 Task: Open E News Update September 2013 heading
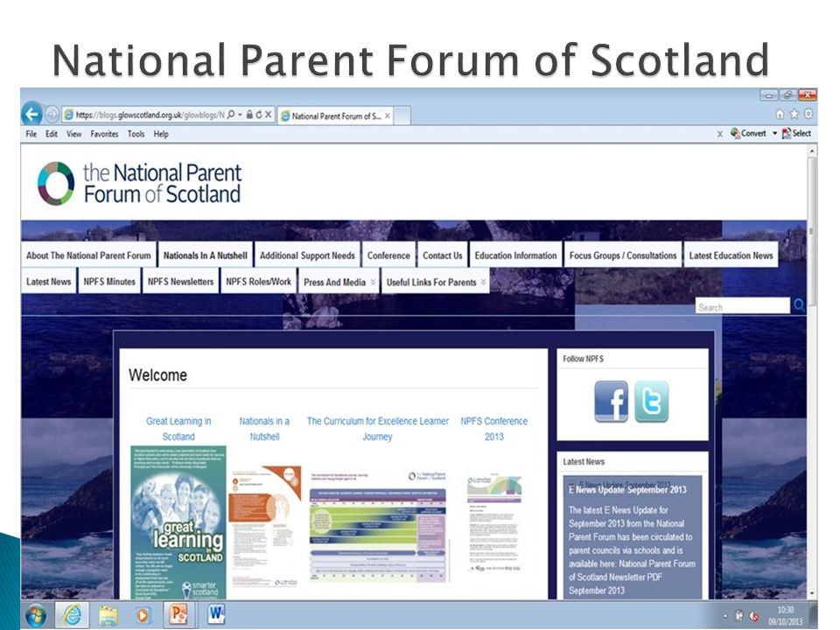coord(627,489)
